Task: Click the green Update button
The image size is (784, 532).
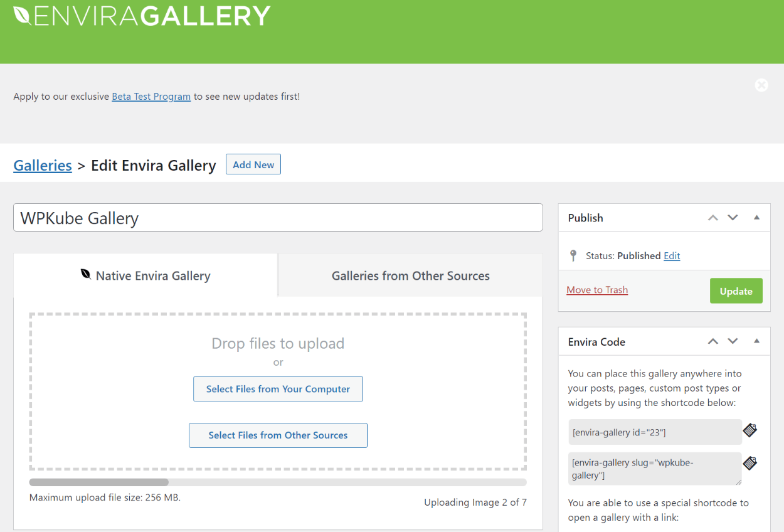Action: (x=736, y=291)
